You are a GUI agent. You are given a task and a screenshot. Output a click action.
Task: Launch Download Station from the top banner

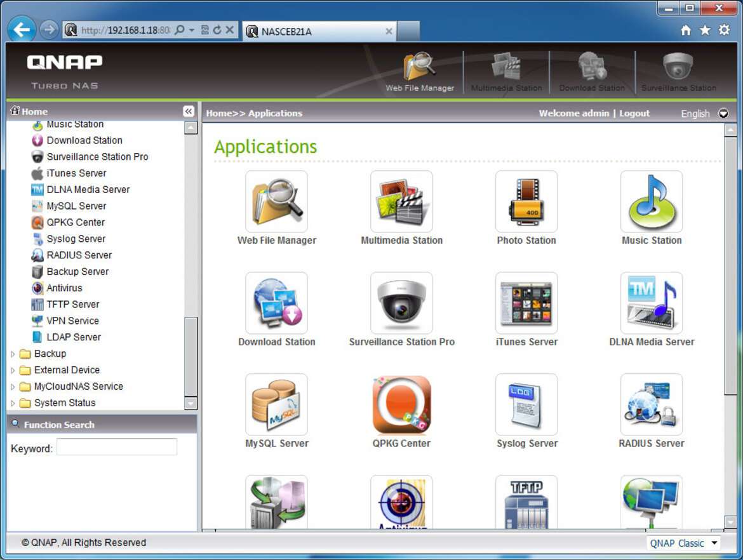click(x=592, y=72)
